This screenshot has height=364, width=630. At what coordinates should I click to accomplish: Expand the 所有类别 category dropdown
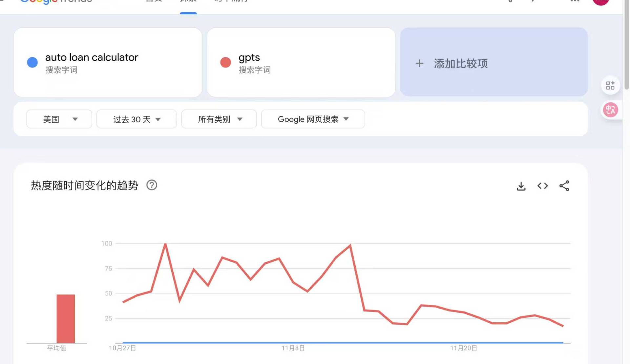point(219,119)
